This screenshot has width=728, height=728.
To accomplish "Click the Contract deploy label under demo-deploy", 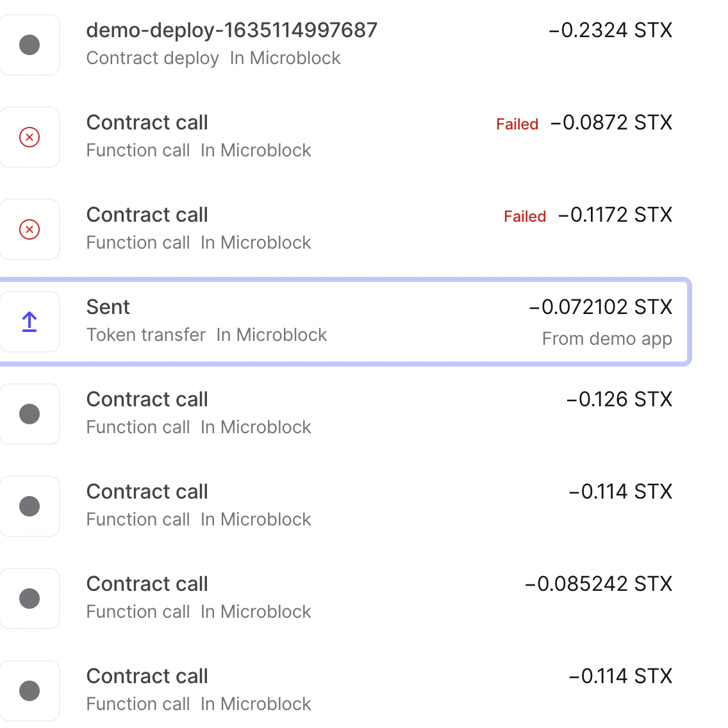I will tap(153, 58).
